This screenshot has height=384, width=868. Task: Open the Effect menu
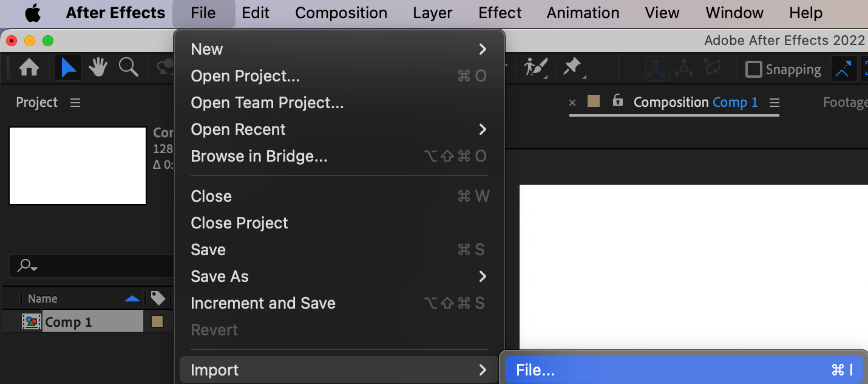pos(500,13)
